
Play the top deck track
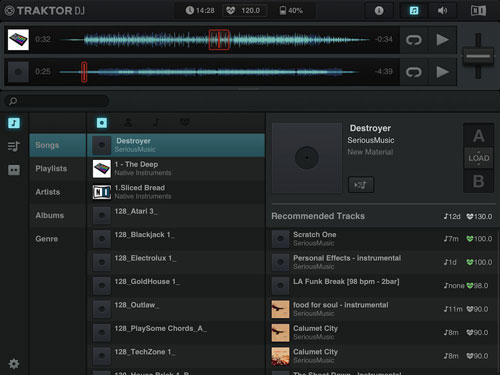[442, 40]
